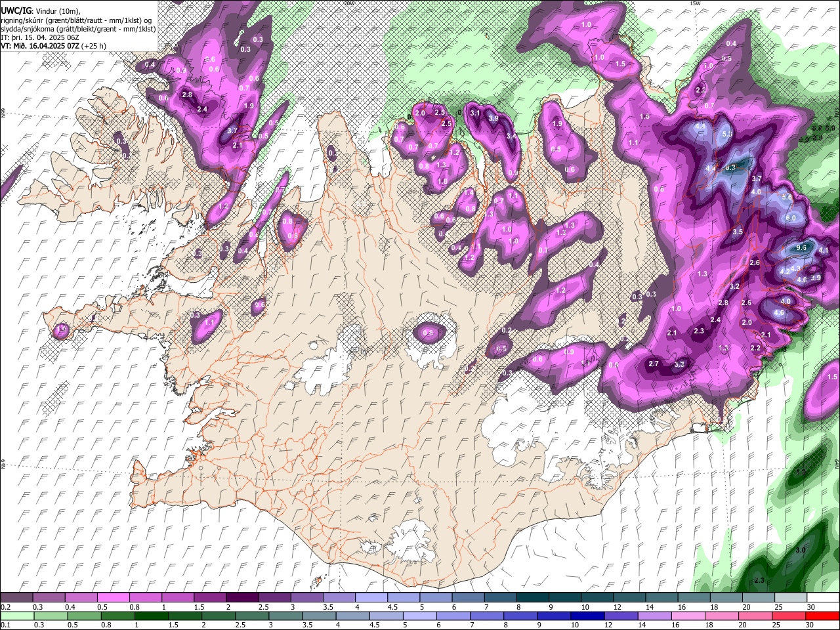
Task: Click the 5.6 precipitation label
Action: [787, 198]
